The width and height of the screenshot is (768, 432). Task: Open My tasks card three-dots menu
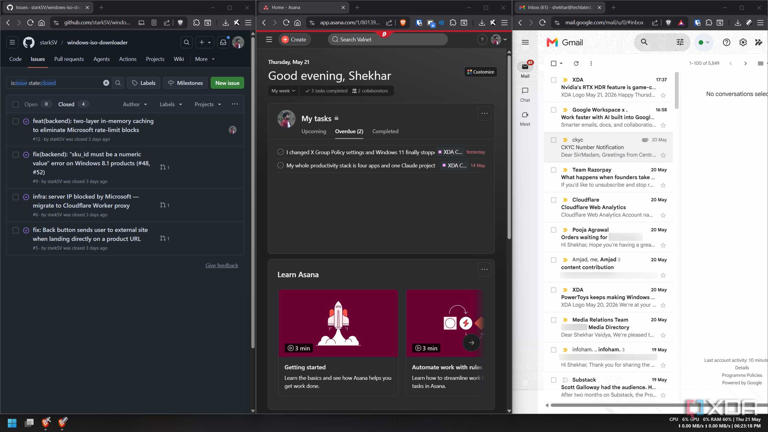click(484, 114)
